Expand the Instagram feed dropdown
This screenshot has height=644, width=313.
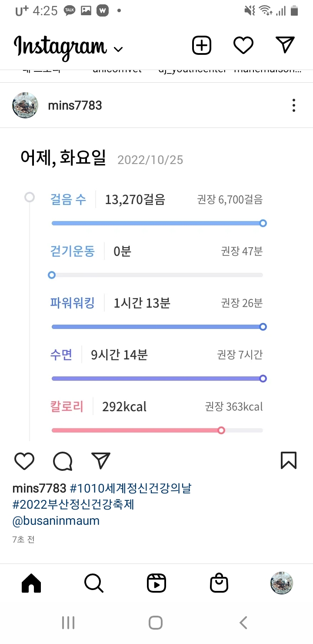click(118, 49)
